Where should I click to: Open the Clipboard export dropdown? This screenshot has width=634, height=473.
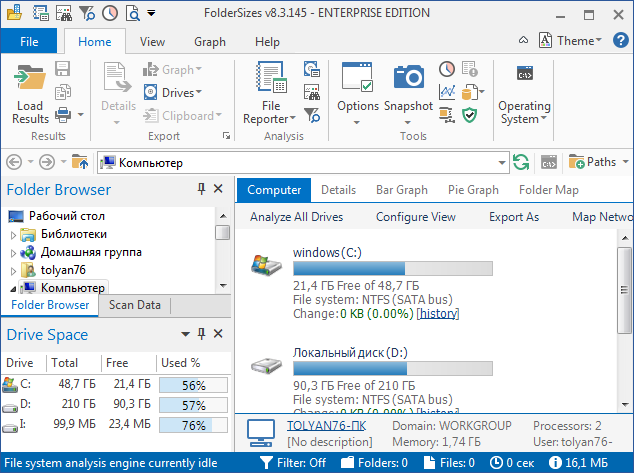click(182, 116)
